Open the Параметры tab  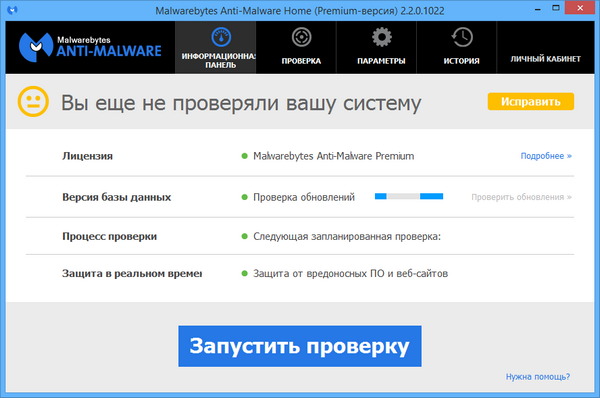(x=376, y=47)
